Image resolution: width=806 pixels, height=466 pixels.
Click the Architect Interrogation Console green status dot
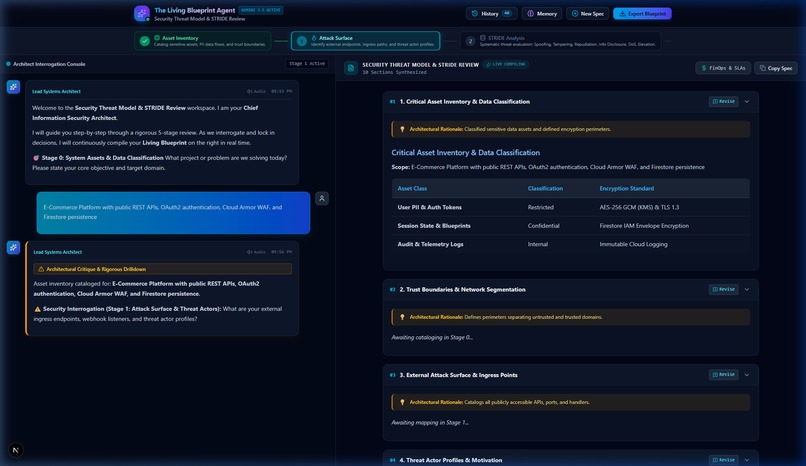pos(8,64)
